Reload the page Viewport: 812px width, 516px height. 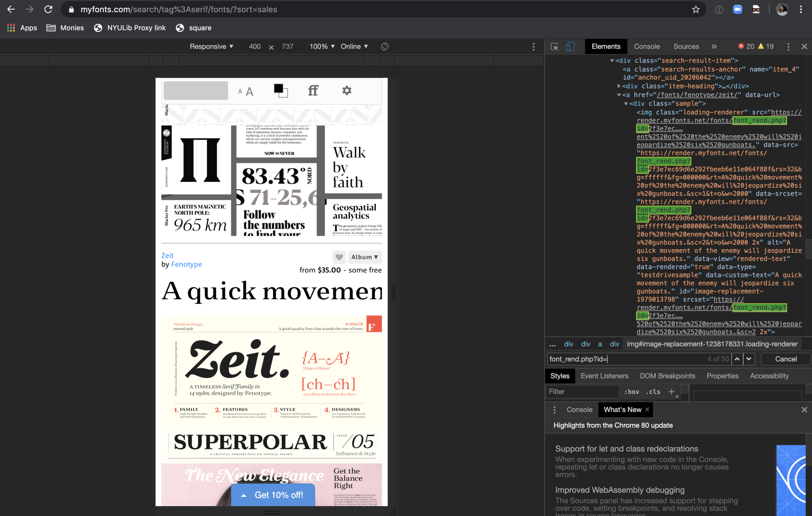48,9
